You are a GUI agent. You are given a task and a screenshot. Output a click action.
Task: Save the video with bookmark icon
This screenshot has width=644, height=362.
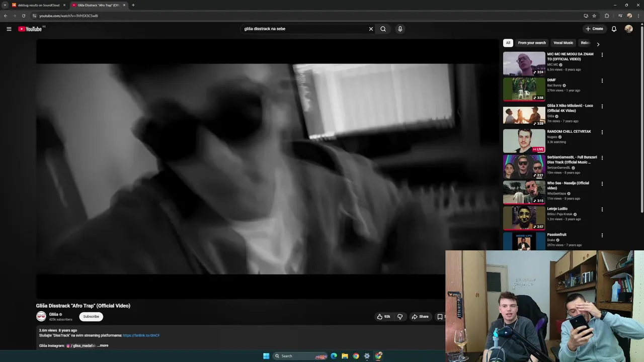point(440,317)
